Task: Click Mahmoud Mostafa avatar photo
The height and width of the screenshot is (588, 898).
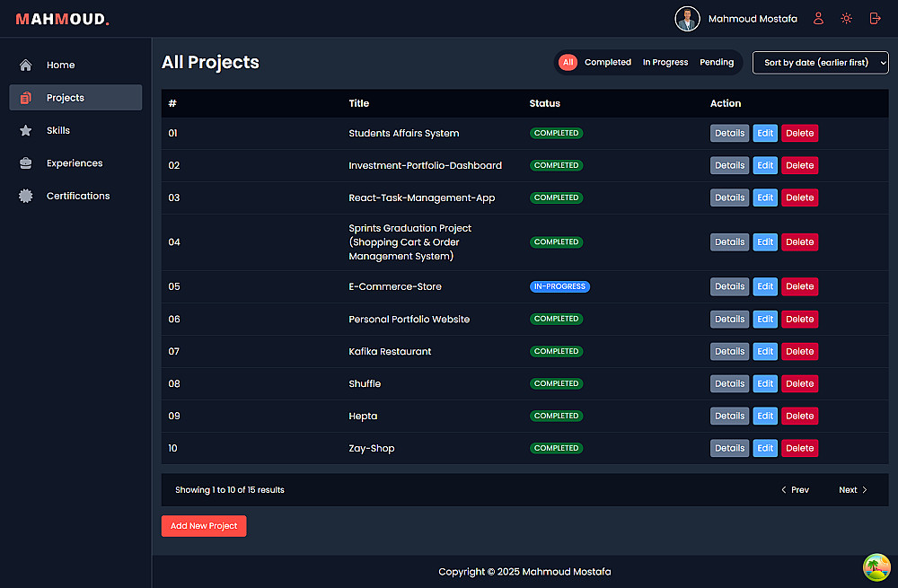Action: point(687,19)
